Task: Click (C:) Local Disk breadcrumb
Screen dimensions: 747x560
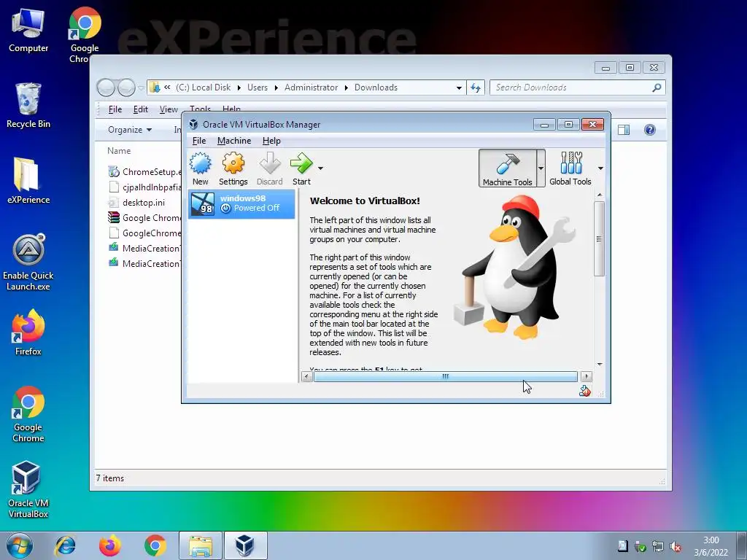Action: (203, 87)
